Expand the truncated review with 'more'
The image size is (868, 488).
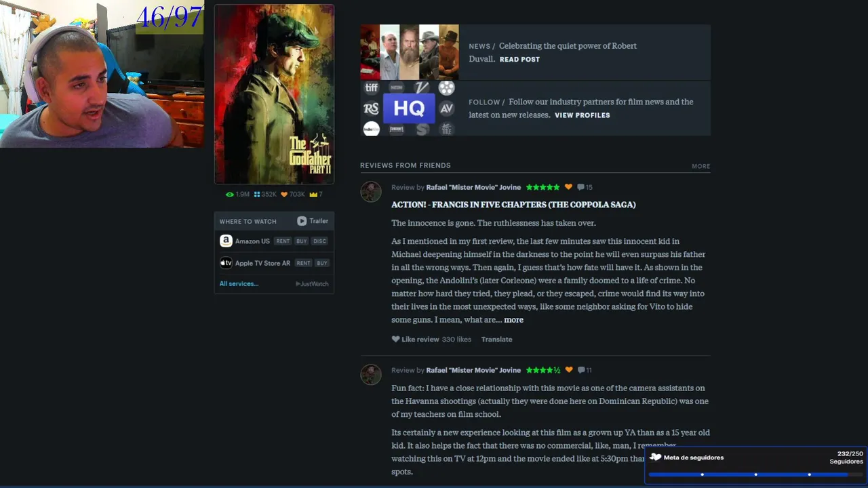coord(513,320)
